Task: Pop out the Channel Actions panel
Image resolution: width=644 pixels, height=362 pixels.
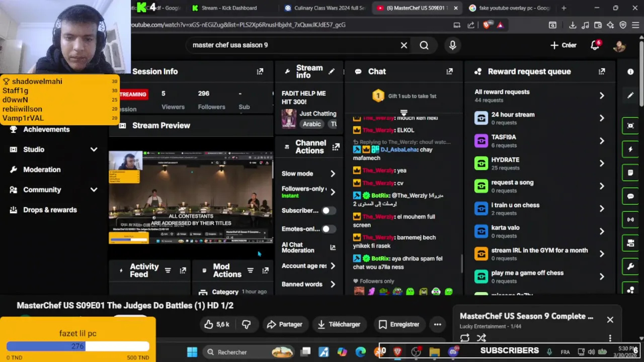Action: point(336,147)
